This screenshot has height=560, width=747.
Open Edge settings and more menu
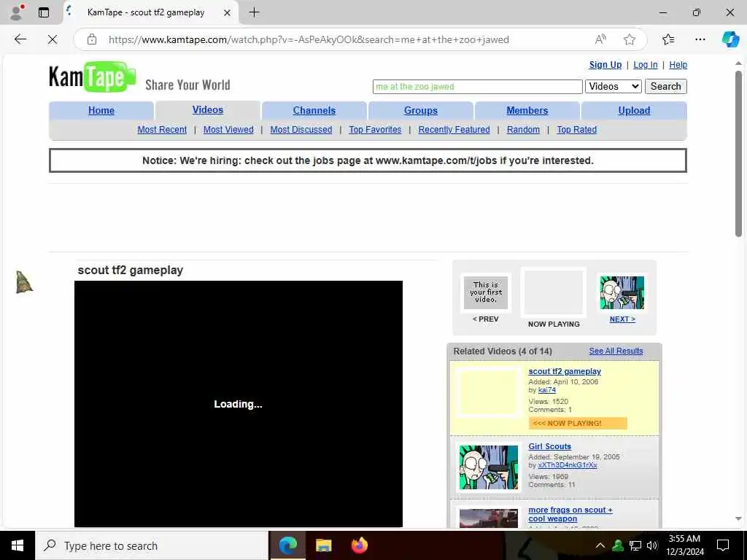pos(700,39)
